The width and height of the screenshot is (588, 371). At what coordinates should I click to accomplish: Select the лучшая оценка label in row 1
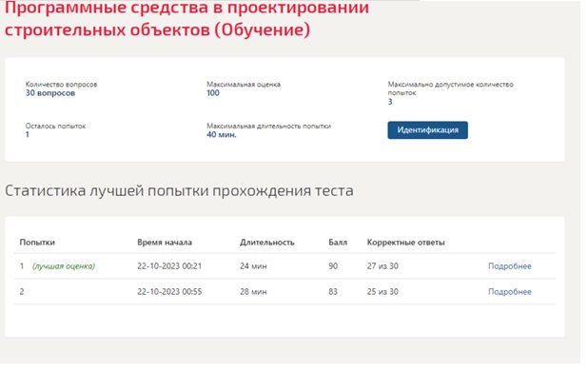point(64,266)
